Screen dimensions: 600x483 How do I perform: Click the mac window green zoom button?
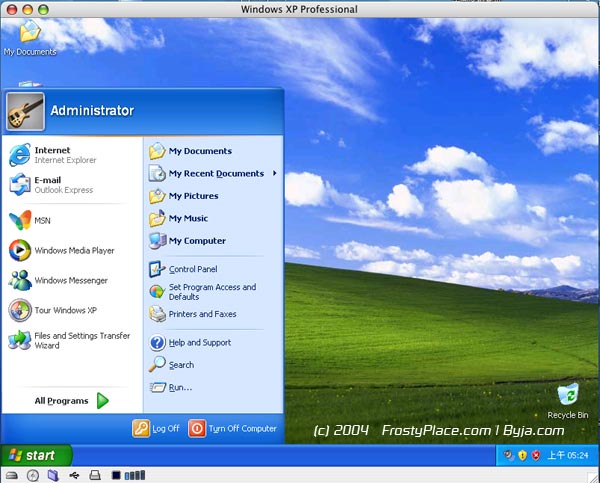(x=43, y=9)
